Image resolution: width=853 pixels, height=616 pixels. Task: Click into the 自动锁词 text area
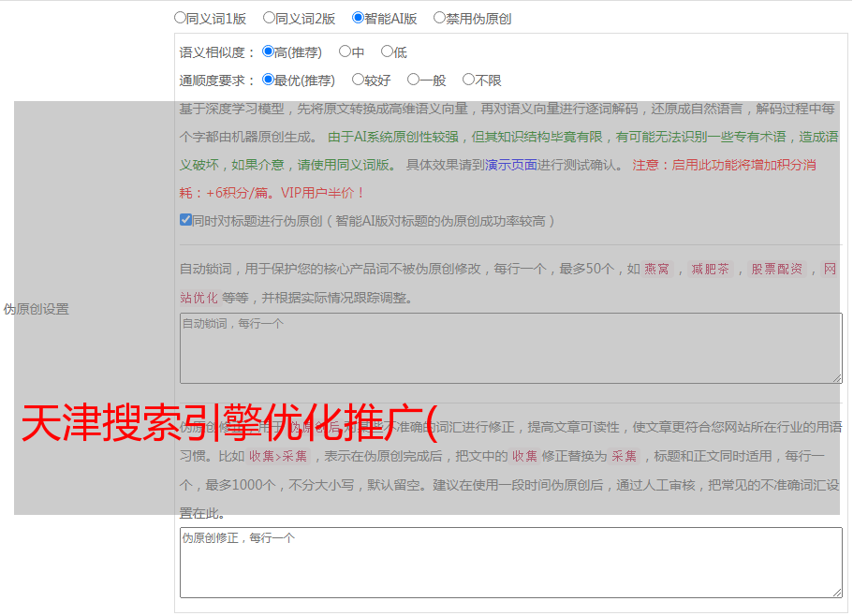510,347
